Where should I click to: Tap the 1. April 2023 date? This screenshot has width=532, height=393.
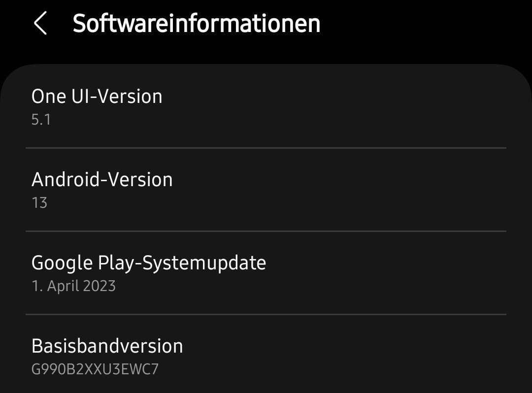(x=73, y=286)
